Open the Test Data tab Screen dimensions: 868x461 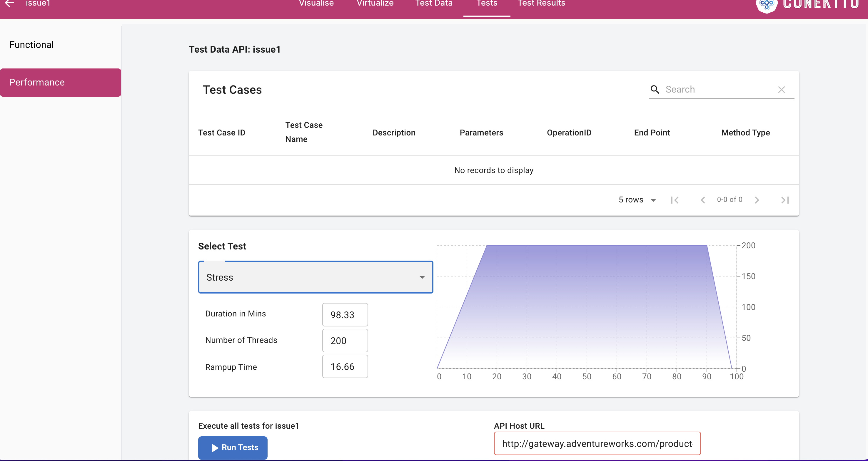(434, 3)
